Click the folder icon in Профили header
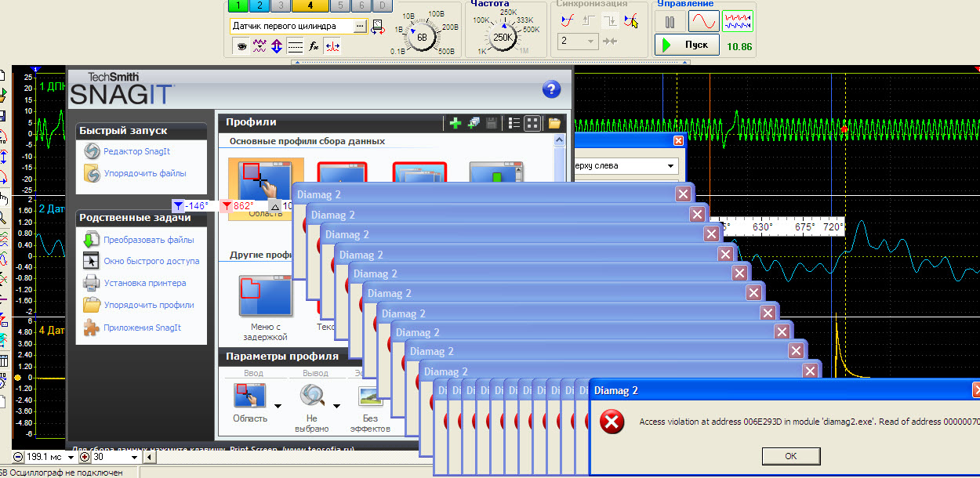 554,122
